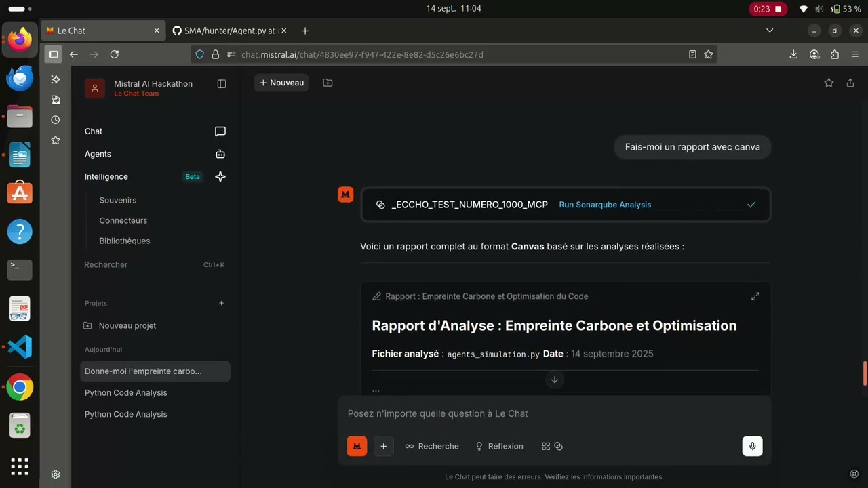Open the history clock icon in narrow rail
This screenshot has width=868, height=488.
pos(56,120)
